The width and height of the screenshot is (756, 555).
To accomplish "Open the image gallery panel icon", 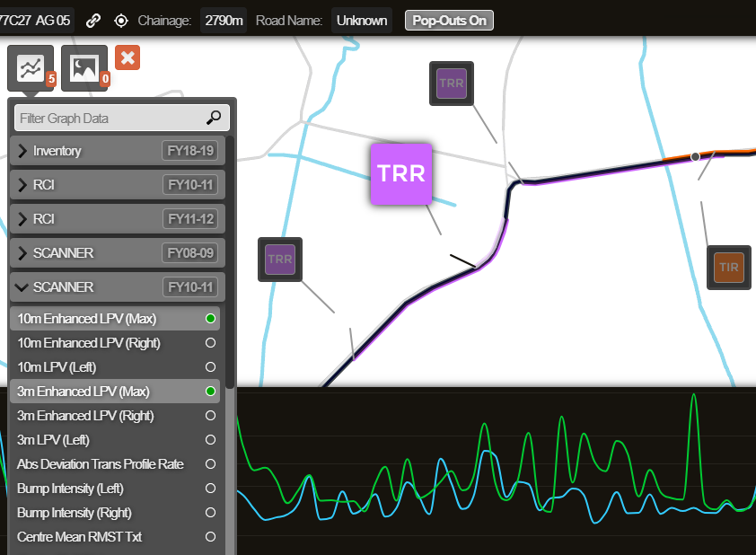I will (x=84, y=67).
